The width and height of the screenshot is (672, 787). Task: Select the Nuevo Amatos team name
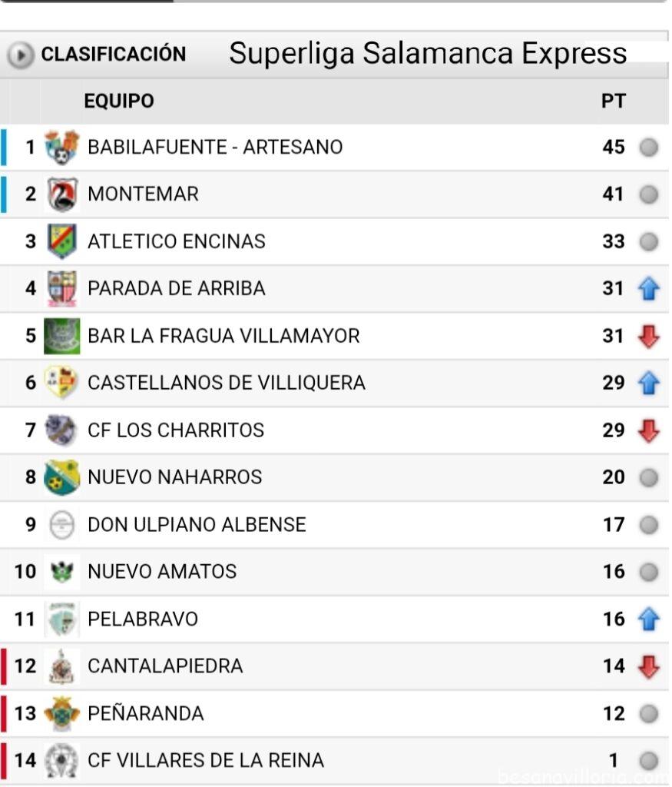tap(162, 572)
